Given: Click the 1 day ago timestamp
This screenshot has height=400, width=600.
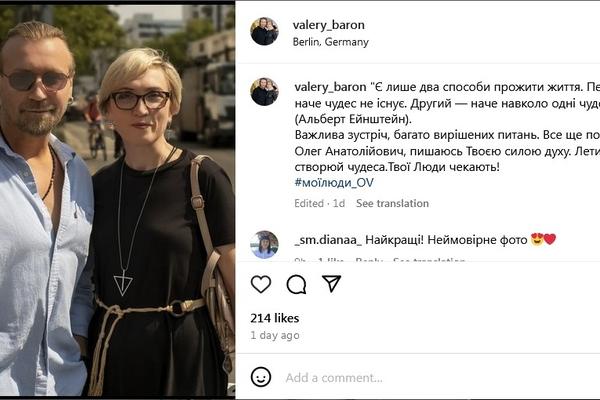Looking at the screenshot, I should click(275, 335).
